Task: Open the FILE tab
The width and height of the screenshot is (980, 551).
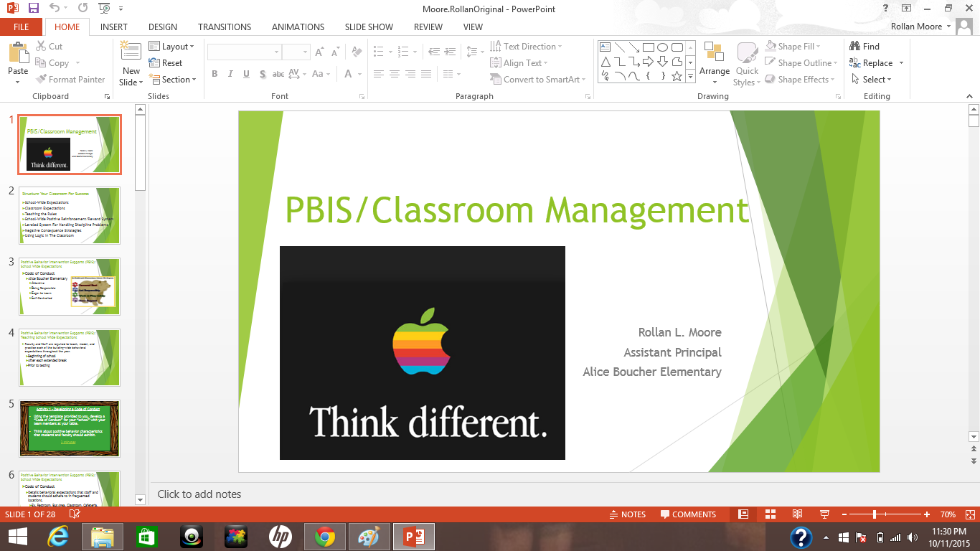Action: point(22,27)
